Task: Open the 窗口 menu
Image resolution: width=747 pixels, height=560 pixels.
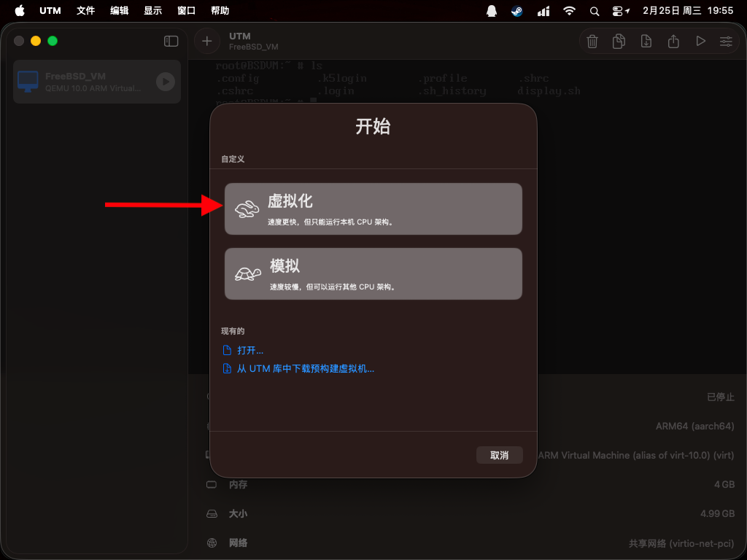Action: click(186, 10)
